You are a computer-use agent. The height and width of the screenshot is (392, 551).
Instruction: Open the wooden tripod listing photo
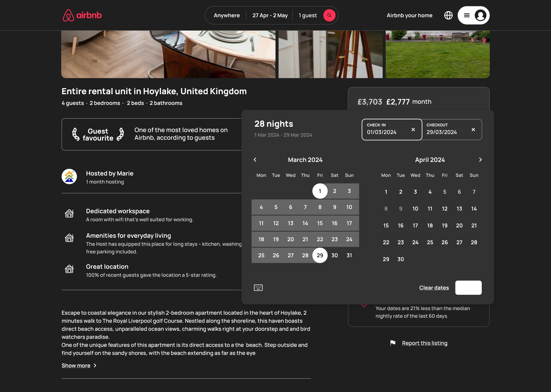(x=330, y=54)
